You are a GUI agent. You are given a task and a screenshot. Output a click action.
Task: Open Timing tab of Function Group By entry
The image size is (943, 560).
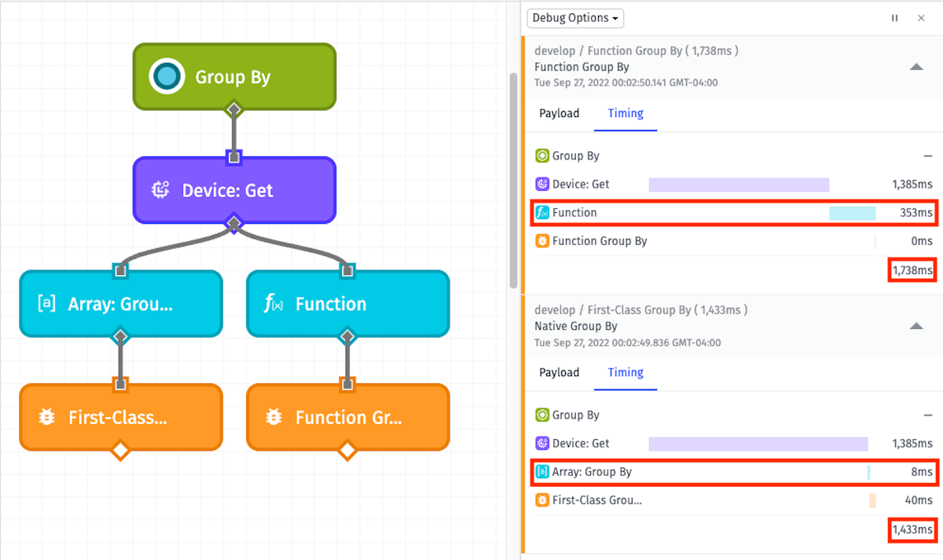tap(626, 114)
